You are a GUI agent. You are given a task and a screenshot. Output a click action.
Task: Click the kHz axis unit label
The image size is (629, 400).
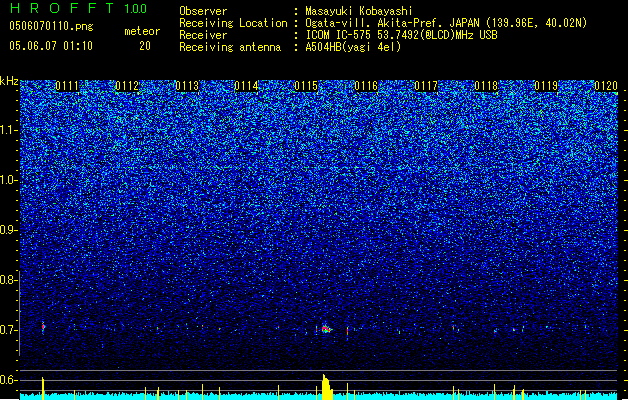tap(9, 81)
